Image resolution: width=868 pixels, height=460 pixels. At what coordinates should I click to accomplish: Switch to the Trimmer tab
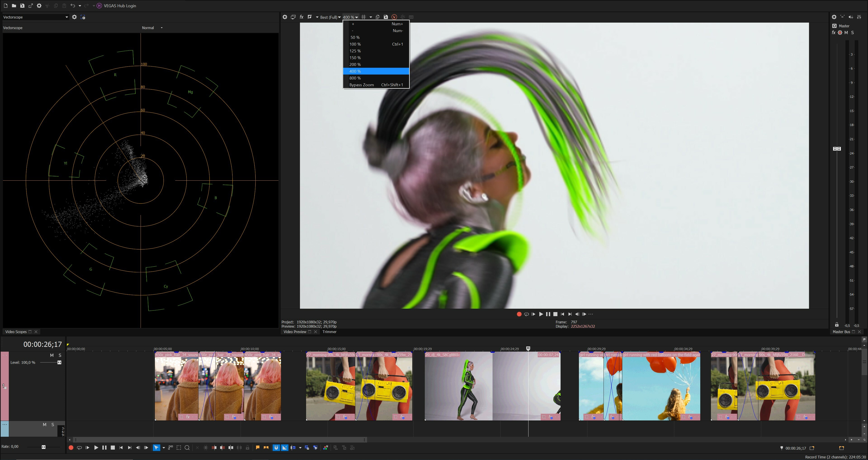tap(329, 332)
